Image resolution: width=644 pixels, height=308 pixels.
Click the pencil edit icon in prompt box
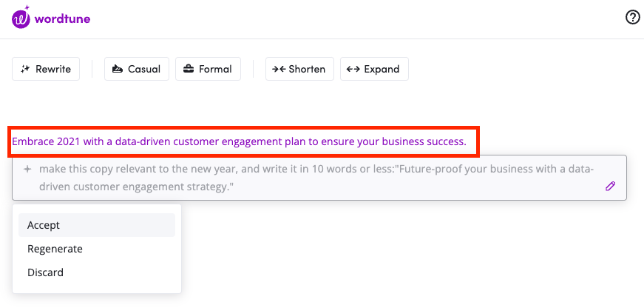click(610, 187)
